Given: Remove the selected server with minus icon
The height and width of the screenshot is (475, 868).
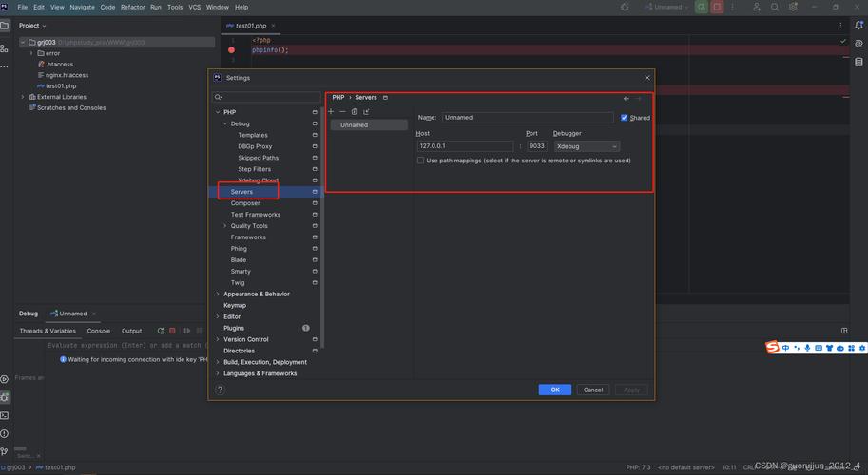Looking at the screenshot, I should point(342,112).
